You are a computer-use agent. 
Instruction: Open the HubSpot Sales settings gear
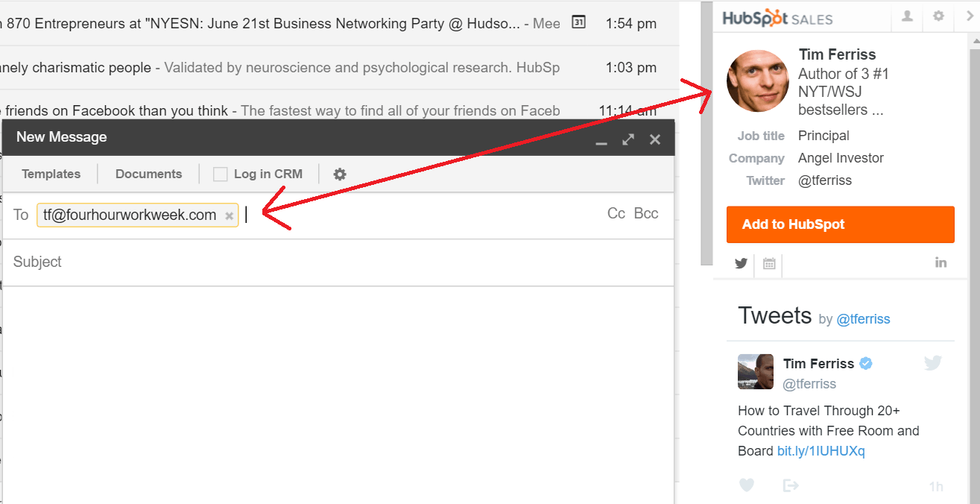pos(938,16)
